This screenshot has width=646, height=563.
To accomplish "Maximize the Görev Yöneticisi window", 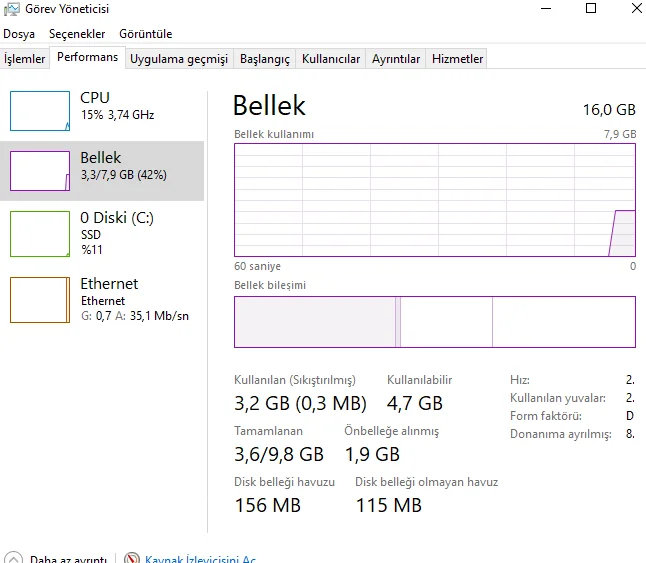I will [591, 9].
